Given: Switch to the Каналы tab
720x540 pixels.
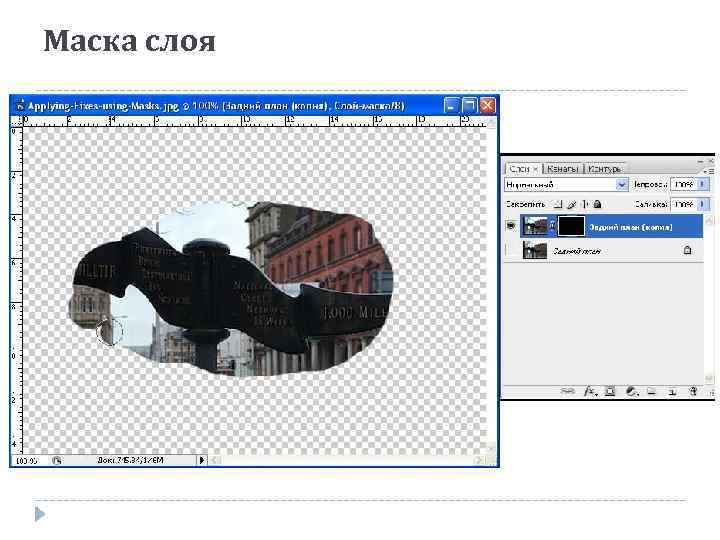Looking at the screenshot, I should tap(562, 169).
